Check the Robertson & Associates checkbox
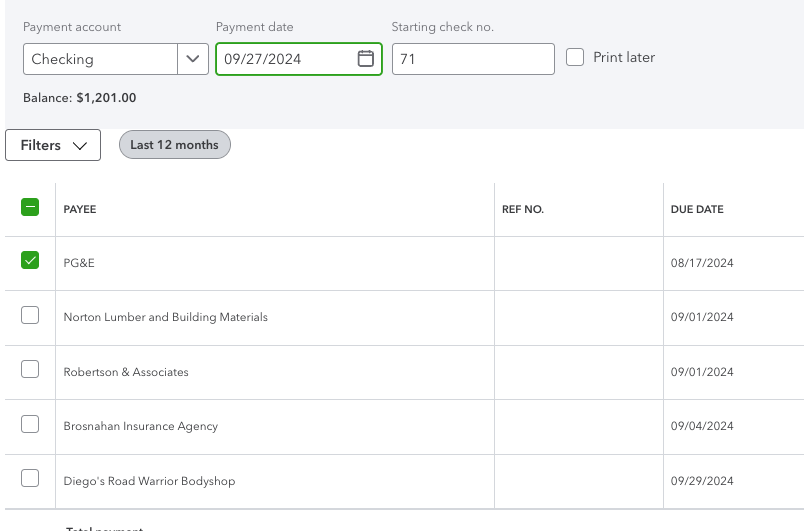This screenshot has width=804, height=531. (x=30, y=369)
